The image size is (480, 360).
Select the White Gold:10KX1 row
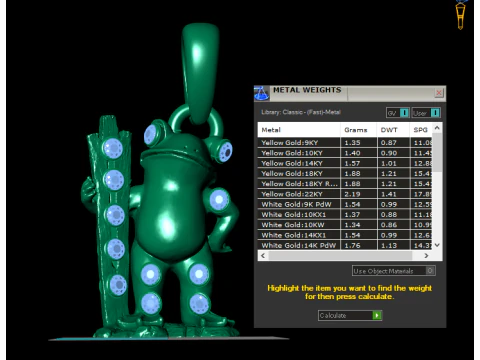pyautogui.click(x=345, y=215)
